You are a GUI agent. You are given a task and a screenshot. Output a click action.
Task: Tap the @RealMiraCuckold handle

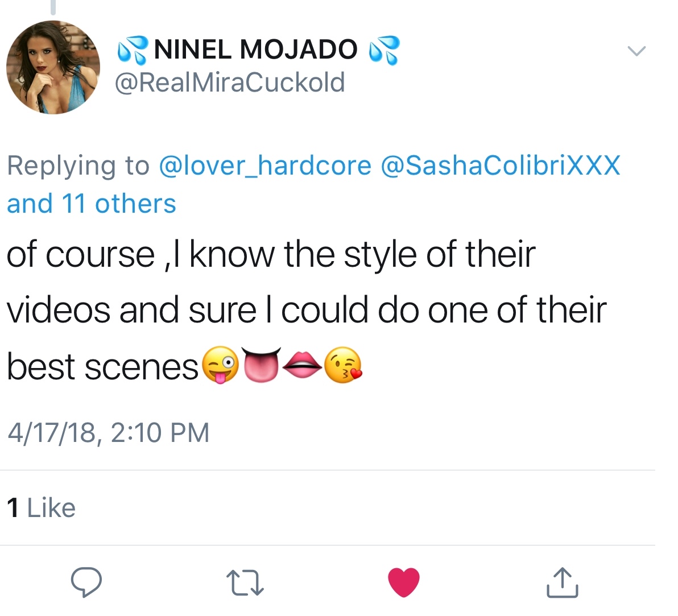[x=229, y=82]
